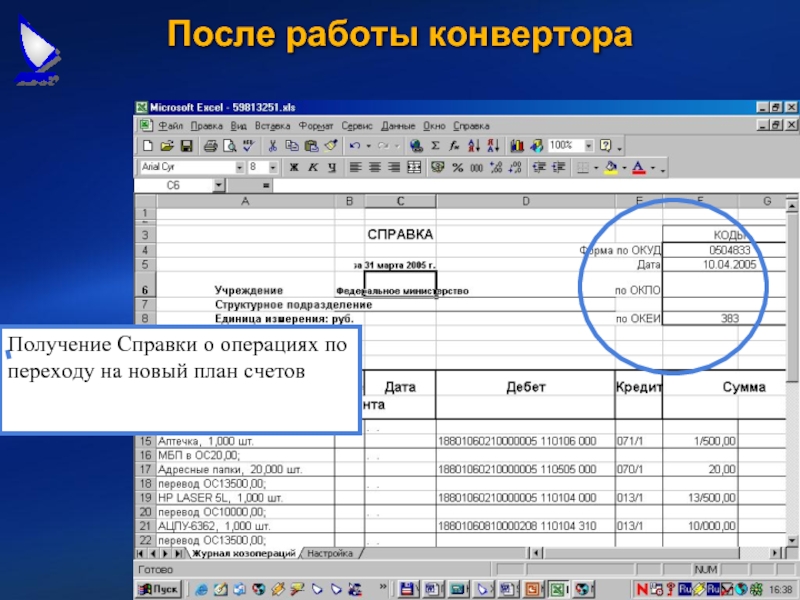Open the zoom 100% dropdown
The width and height of the screenshot is (800, 600).
588,146
